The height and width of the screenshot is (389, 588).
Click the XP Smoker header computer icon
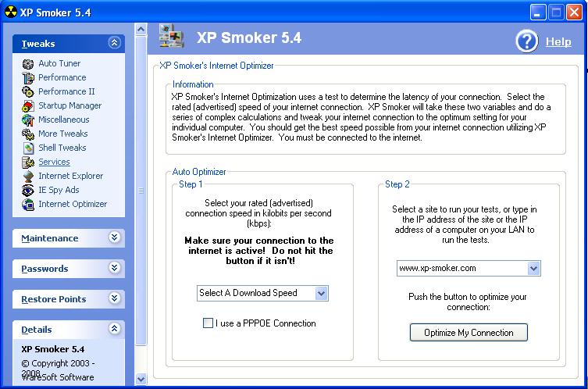click(171, 36)
